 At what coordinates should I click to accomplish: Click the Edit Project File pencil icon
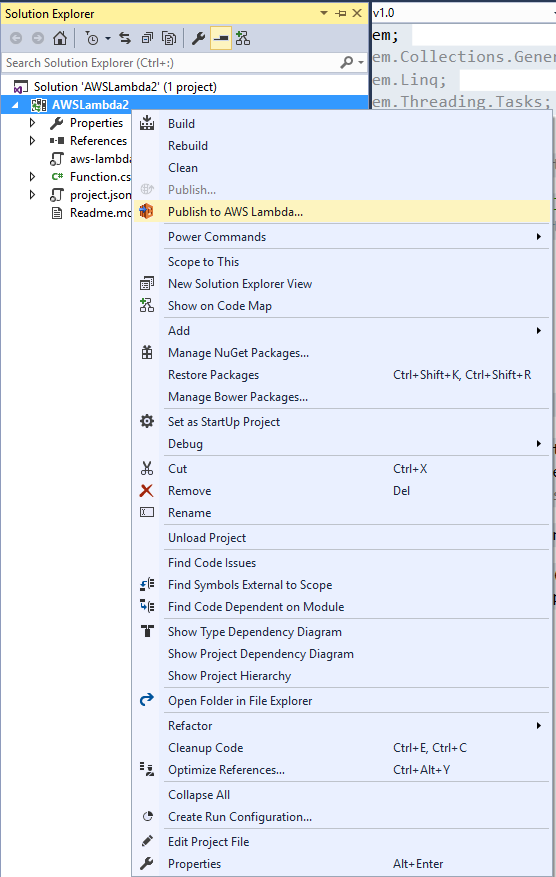[147, 841]
